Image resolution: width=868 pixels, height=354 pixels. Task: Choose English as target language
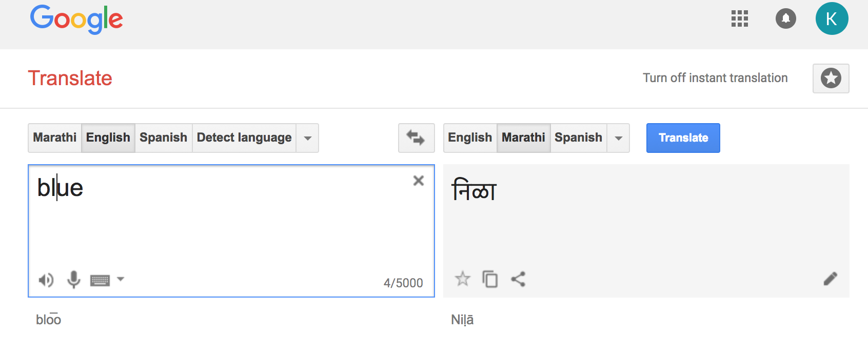[x=469, y=137]
